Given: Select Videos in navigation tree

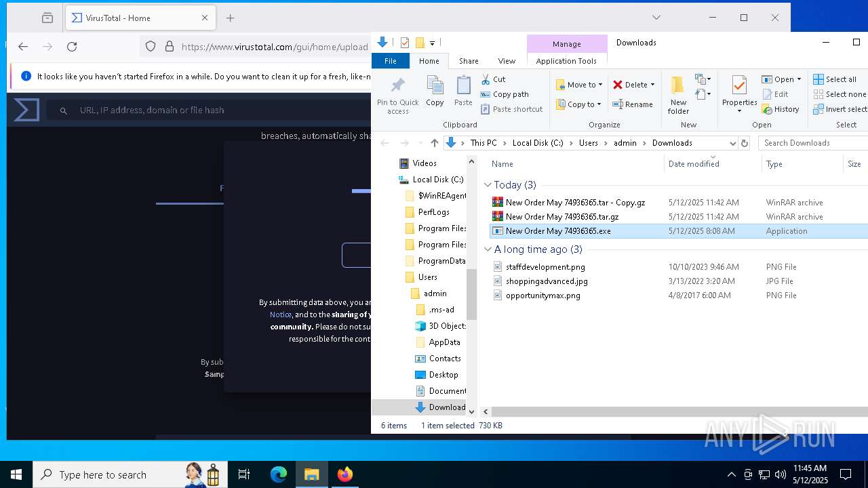Looking at the screenshot, I should click(x=425, y=163).
